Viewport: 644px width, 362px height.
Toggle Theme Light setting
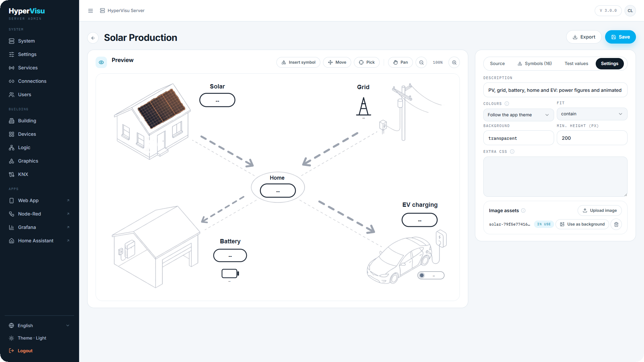[x=40, y=338]
